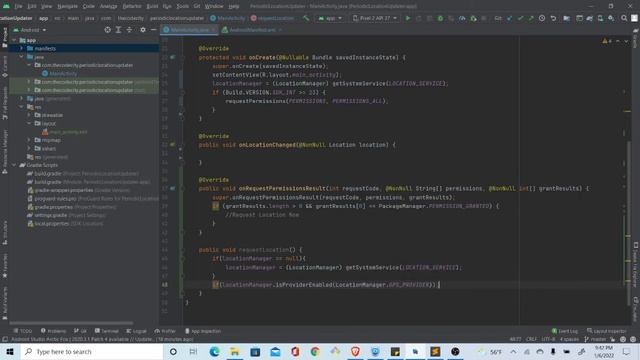Screen dimensions: 640x360
Task: Click the Git history clock icon
Action: (542, 18)
